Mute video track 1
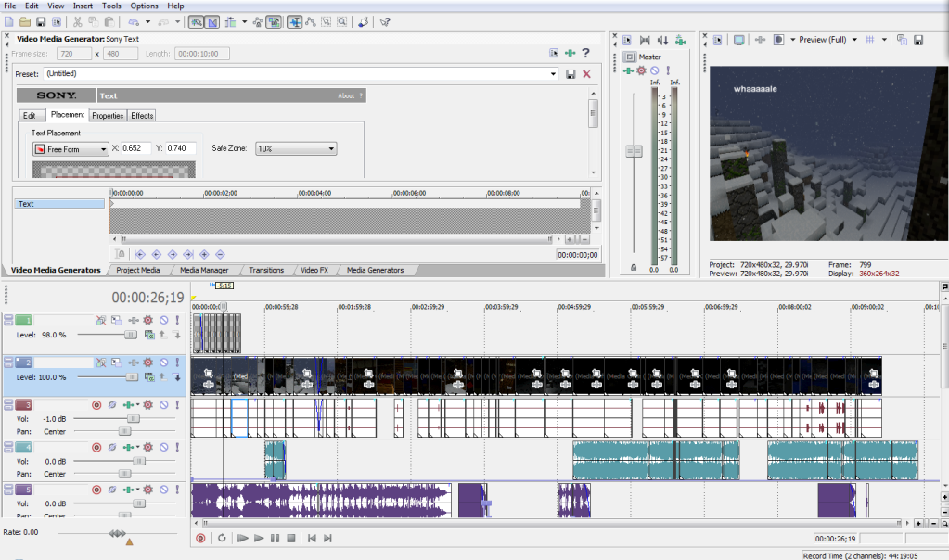Screen dimensions: 949x560 [x=163, y=320]
